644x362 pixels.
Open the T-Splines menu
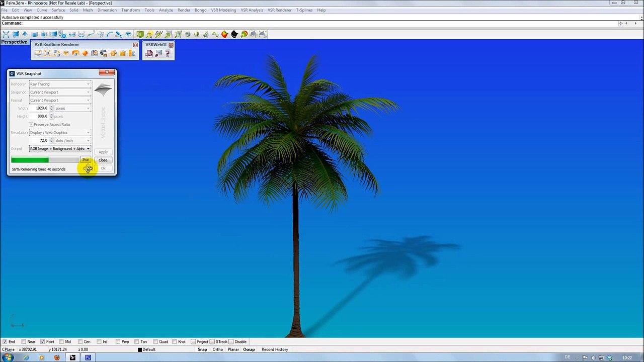(304, 10)
